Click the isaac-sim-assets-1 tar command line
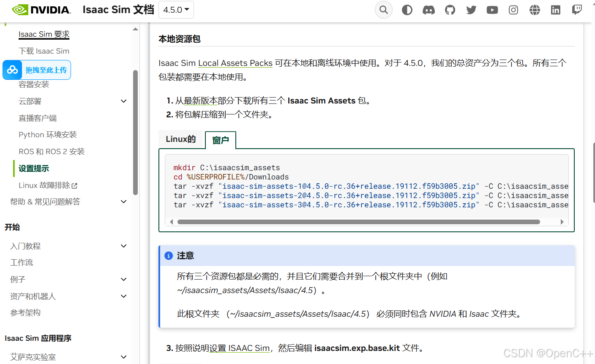Viewport: 595px width, 364px height. [371, 186]
